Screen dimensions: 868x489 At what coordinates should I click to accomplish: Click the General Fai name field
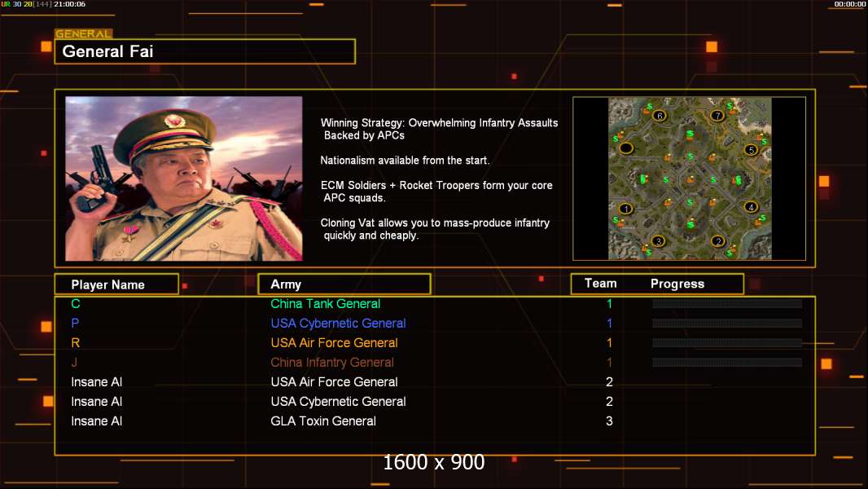coord(205,51)
